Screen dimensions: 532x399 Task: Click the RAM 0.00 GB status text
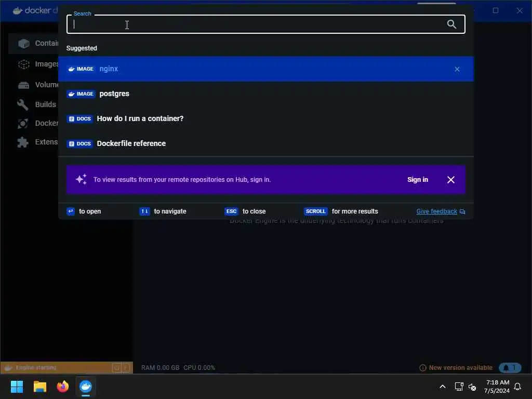[160, 368]
